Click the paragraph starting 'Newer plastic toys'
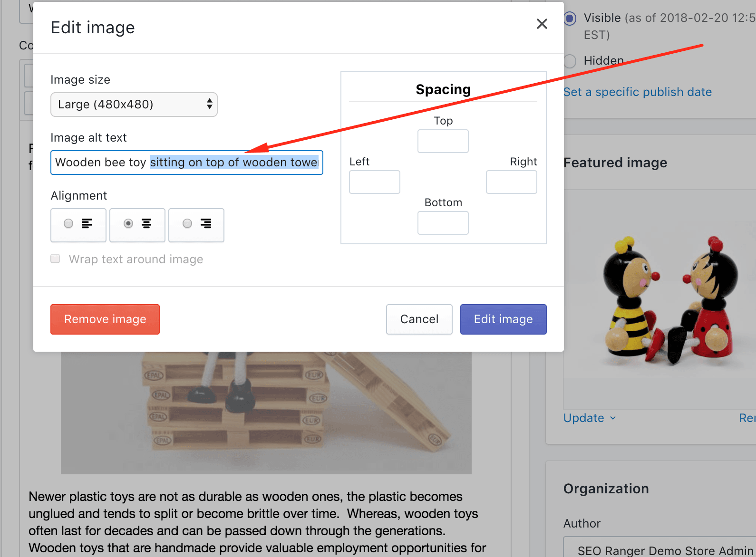The image size is (756, 557). [x=257, y=522]
